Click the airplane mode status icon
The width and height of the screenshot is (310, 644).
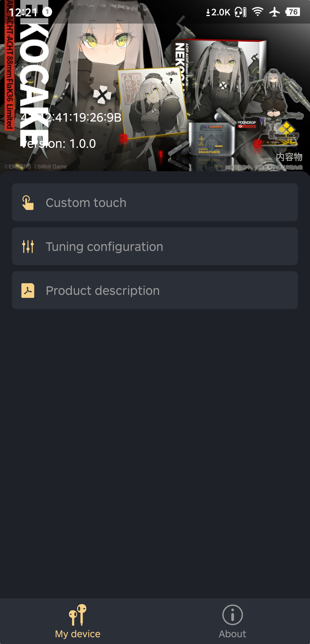click(274, 12)
